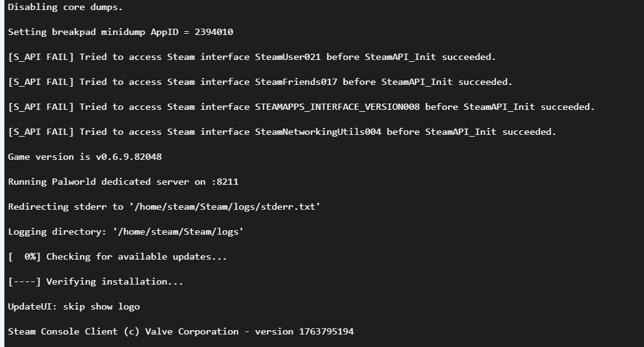Click the STEAMAPPS_INTERFACE_VERSION008 text

tap(337, 107)
